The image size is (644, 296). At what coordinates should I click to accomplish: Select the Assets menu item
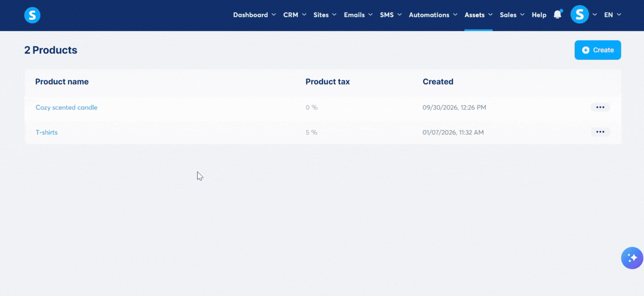click(x=479, y=15)
